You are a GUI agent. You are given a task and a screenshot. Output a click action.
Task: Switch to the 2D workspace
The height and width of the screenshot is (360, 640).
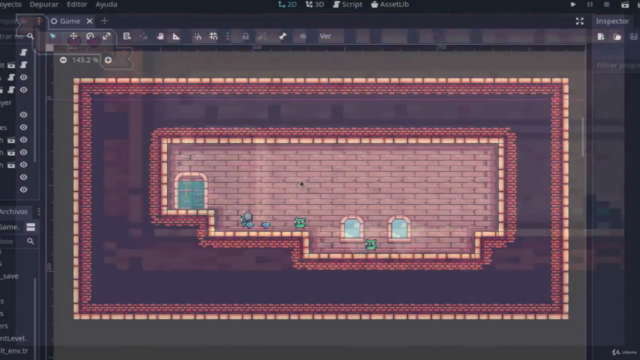(x=287, y=4)
